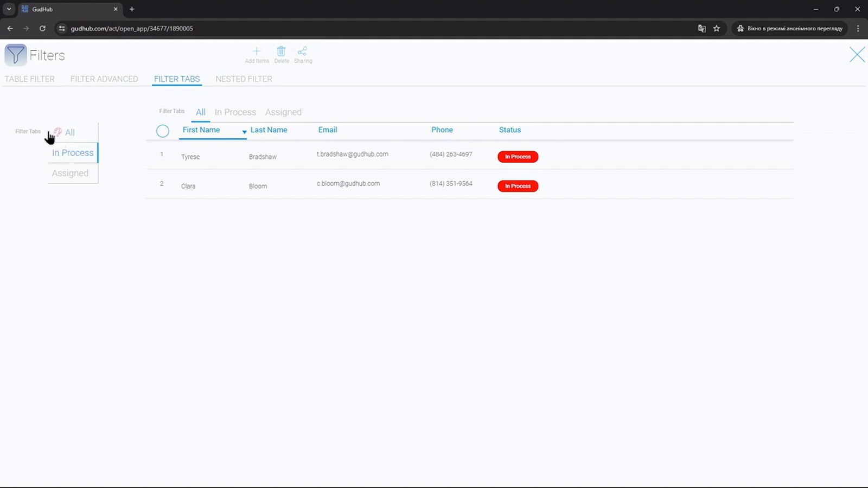Click the Email column header
The width and height of the screenshot is (868, 488).
click(x=328, y=130)
